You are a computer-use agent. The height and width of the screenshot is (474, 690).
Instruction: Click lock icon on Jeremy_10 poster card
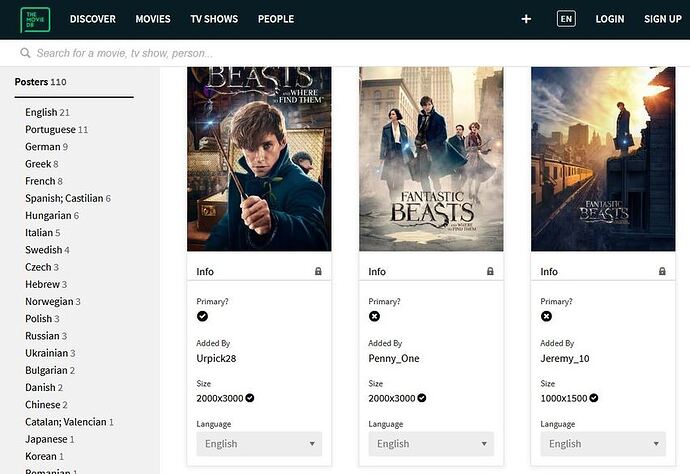662,271
